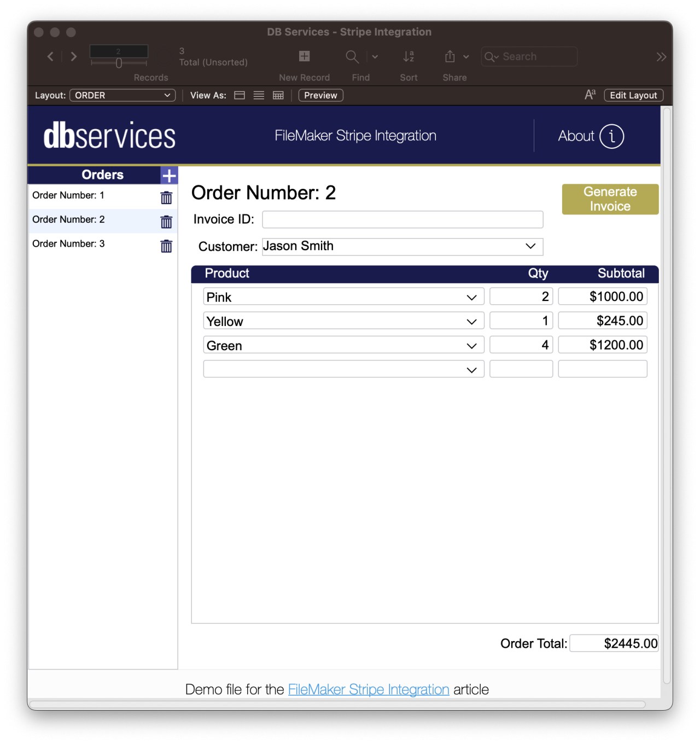This screenshot has height=744, width=700.
Task: Toggle the formatting bar Aa icon
Action: pos(590,95)
